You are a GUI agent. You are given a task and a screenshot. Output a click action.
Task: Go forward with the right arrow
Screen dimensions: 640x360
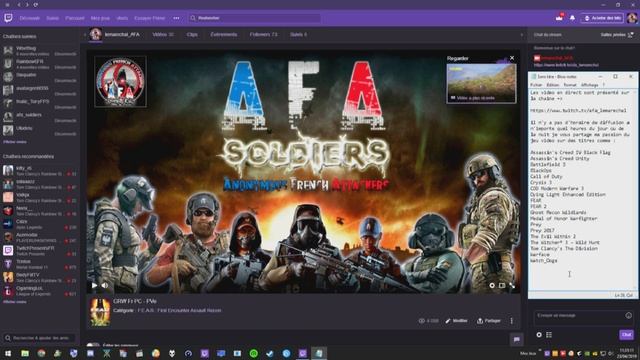tap(27, 4)
